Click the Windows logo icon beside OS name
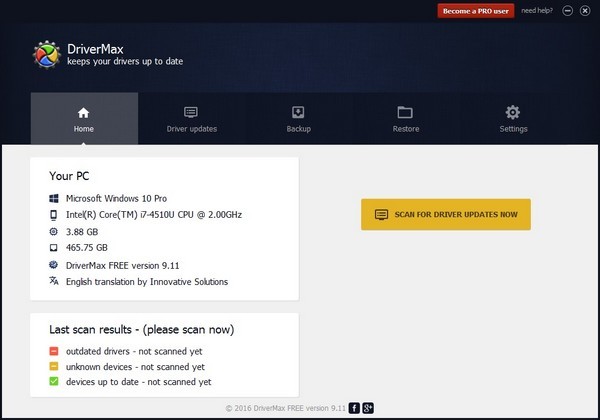Screen dimensions: 600x420 click(54, 198)
